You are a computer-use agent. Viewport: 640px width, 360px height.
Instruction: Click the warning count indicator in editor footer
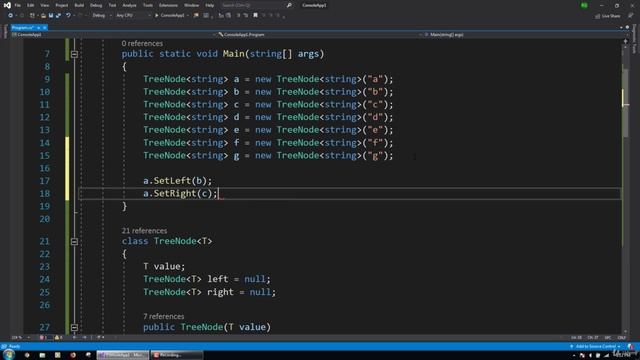(59, 338)
